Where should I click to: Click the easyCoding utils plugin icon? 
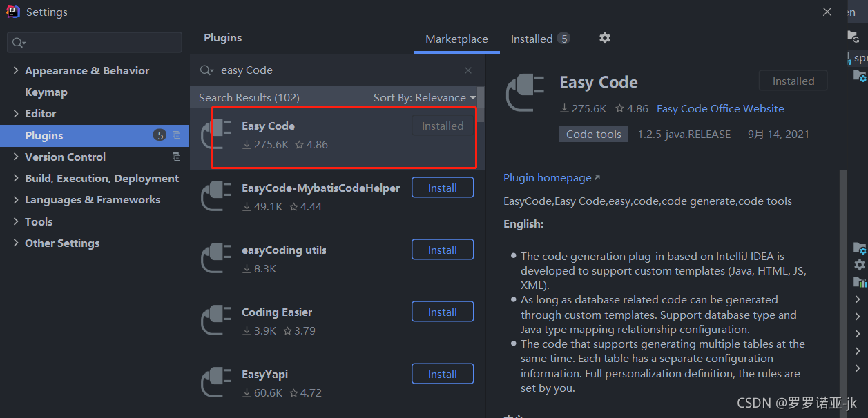tap(216, 259)
